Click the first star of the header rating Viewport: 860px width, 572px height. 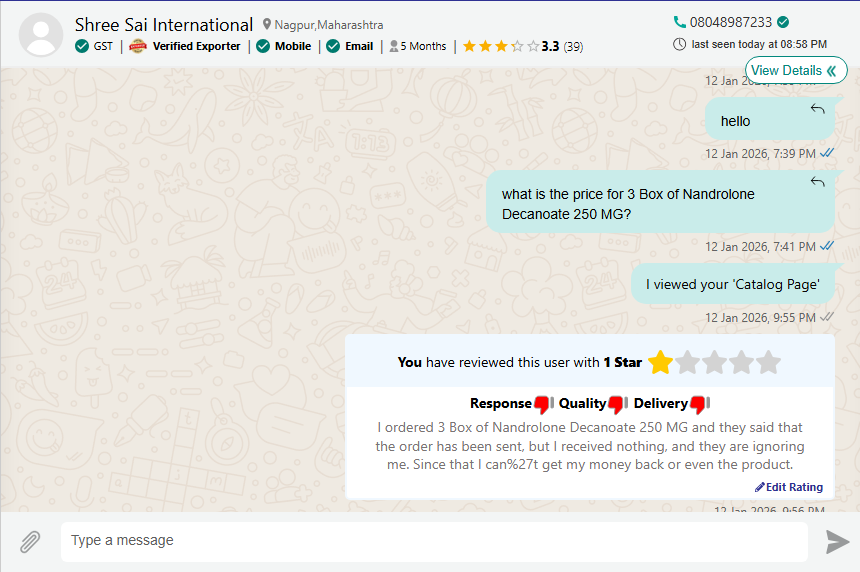coord(469,46)
